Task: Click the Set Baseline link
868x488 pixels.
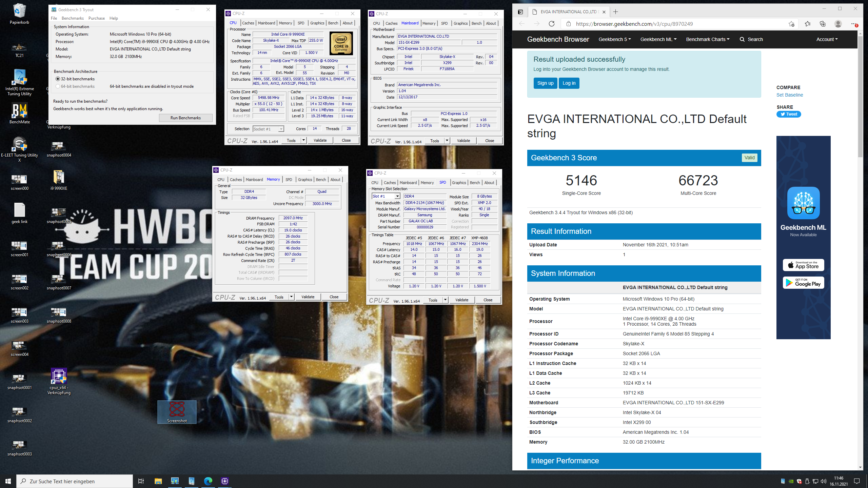Action: (790, 95)
